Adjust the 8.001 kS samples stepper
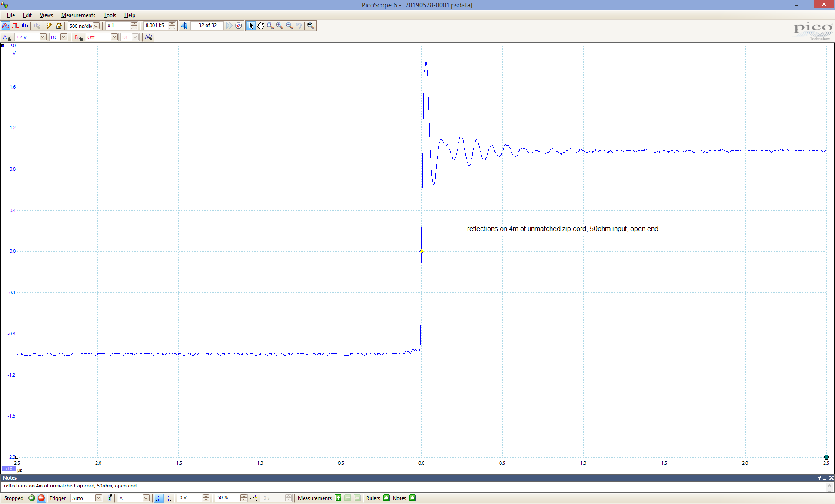The image size is (835, 504). (172, 26)
